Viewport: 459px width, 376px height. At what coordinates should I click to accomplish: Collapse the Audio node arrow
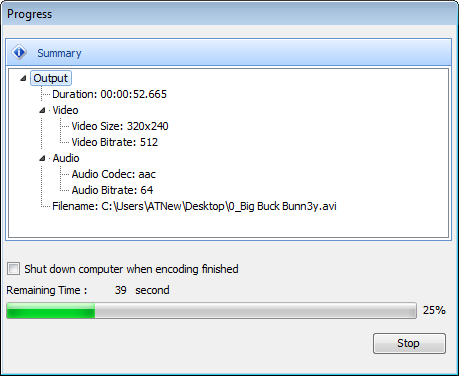pyautogui.click(x=42, y=158)
